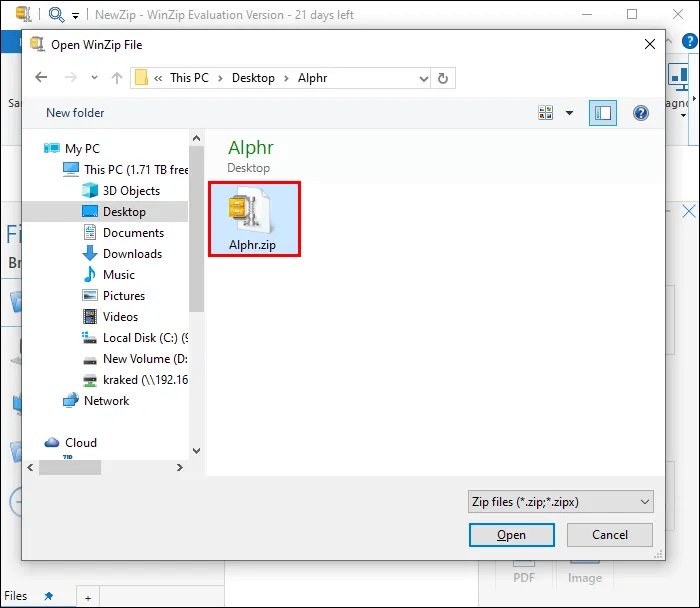The image size is (700, 608).
Task: Click WinZip app icon in title bar
Action: tap(23, 14)
